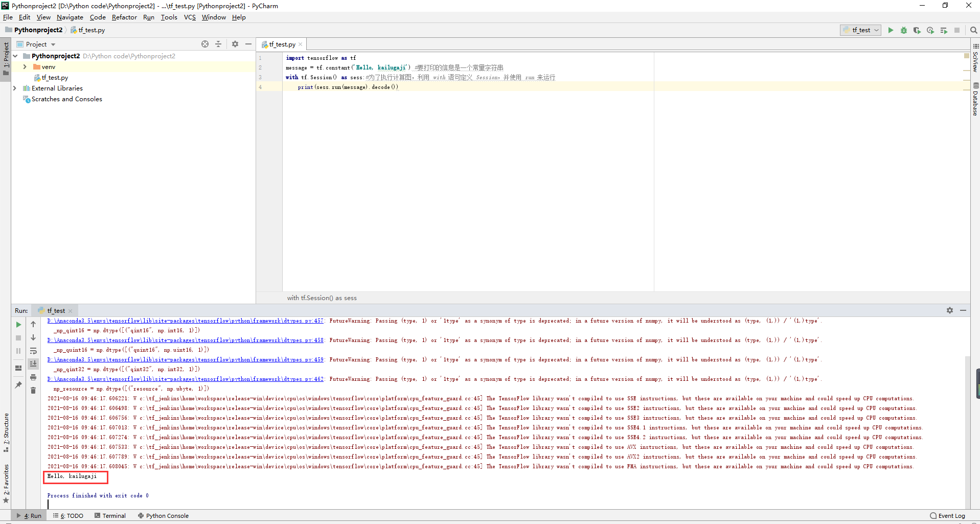The height and width of the screenshot is (524, 980).
Task: Rerun tf_test in Run panel
Action: tap(18, 325)
